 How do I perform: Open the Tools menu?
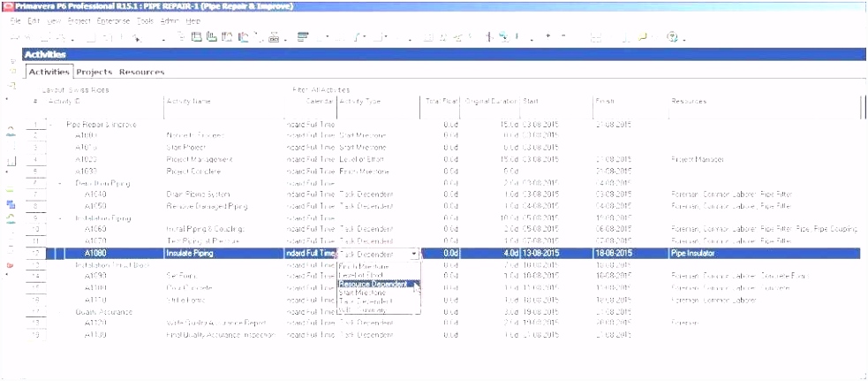[145, 21]
